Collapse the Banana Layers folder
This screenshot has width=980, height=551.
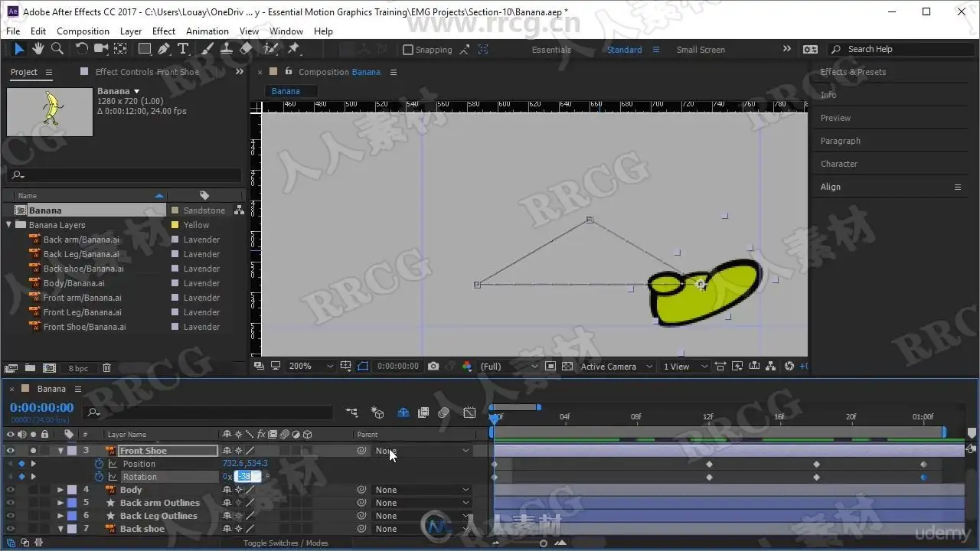click(x=9, y=225)
